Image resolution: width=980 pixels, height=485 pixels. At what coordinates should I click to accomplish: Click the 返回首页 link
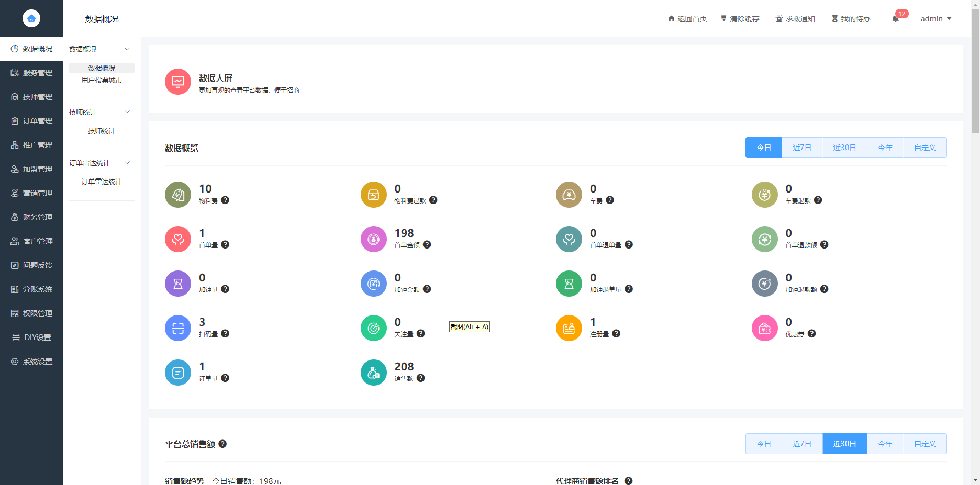(x=687, y=18)
